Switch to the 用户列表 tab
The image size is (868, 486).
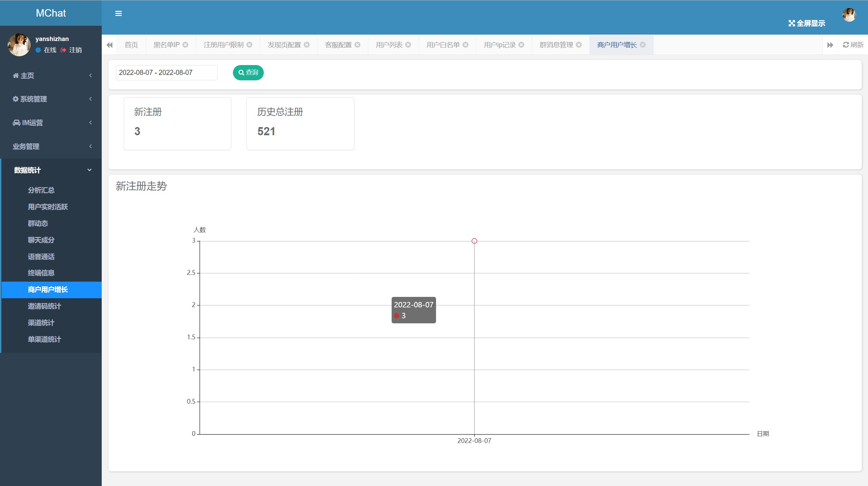389,45
